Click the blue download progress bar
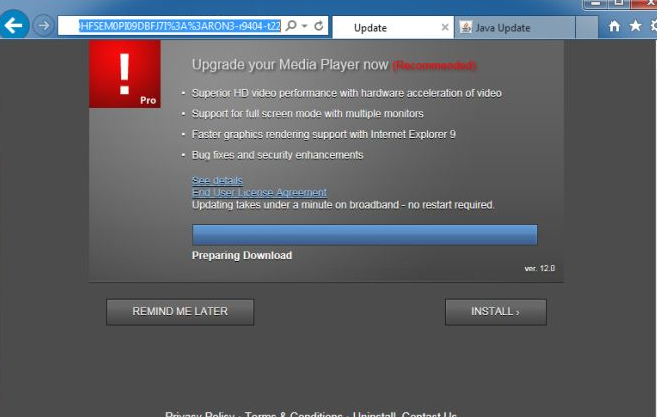The width and height of the screenshot is (657, 417). tap(365, 235)
